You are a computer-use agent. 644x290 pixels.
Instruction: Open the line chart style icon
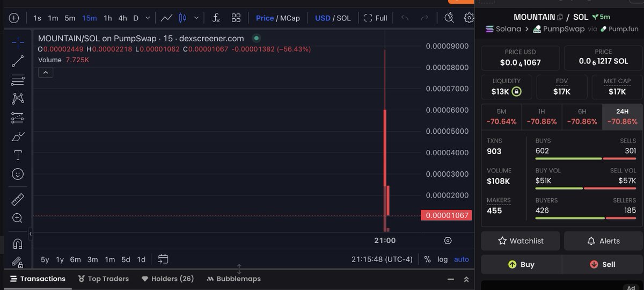166,18
